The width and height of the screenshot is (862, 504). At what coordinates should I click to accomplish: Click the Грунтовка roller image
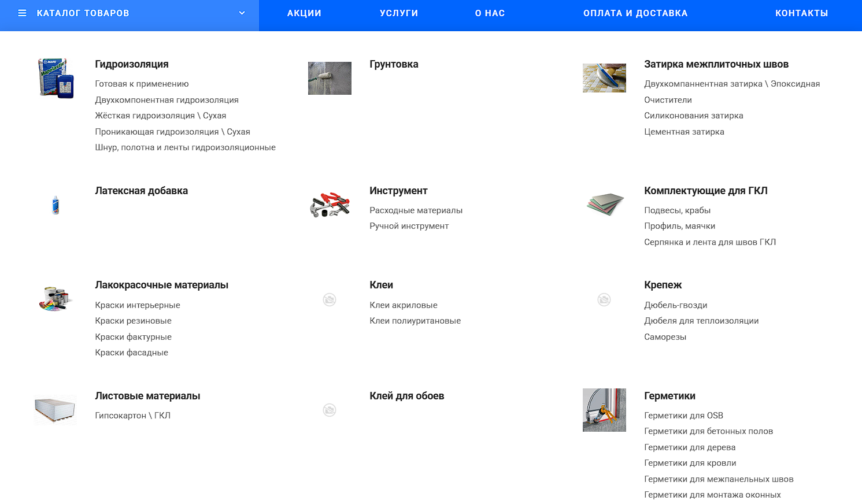coord(330,78)
